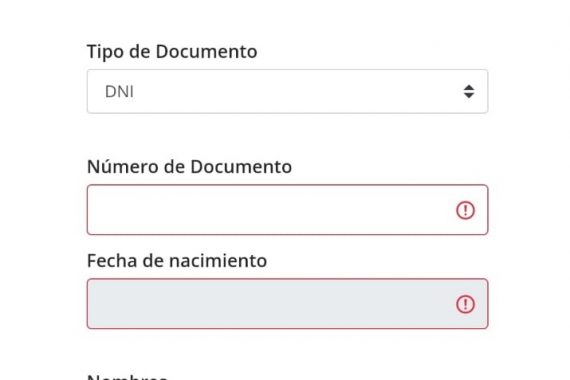The width and height of the screenshot is (570, 380).
Task: Select the DNI text in document type box
Action: click(x=119, y=92)
